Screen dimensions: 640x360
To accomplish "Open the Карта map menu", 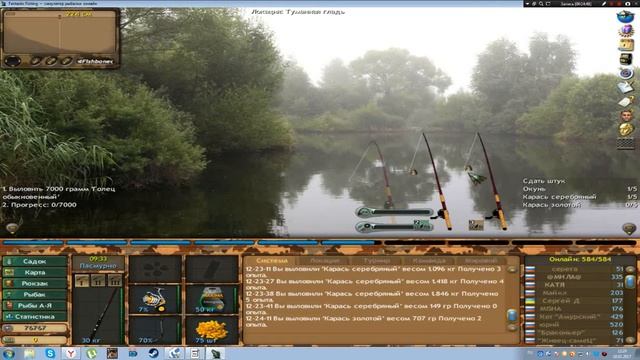I will pos(35,272).
